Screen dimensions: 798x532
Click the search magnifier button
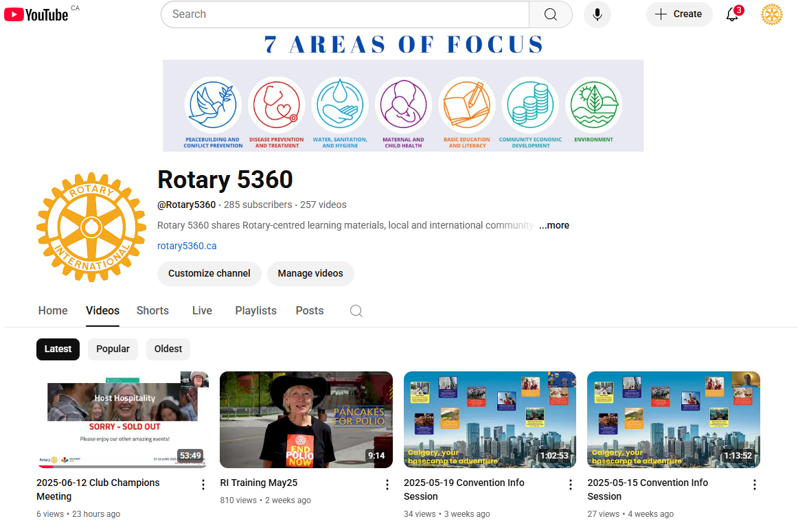tap(551, 14)
